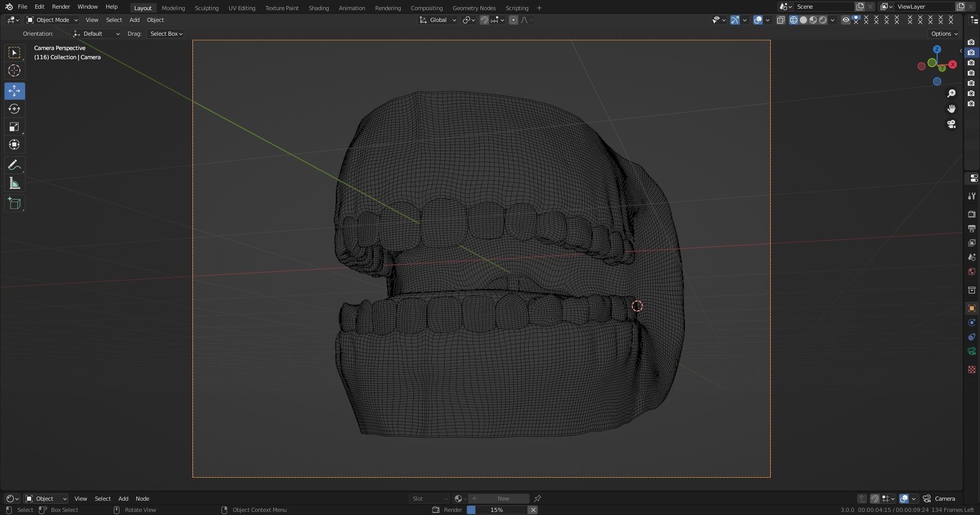Toggle camera view with camera icon
Image resolution: width=980 pixels, height=515 pixels.
point(951,124)
